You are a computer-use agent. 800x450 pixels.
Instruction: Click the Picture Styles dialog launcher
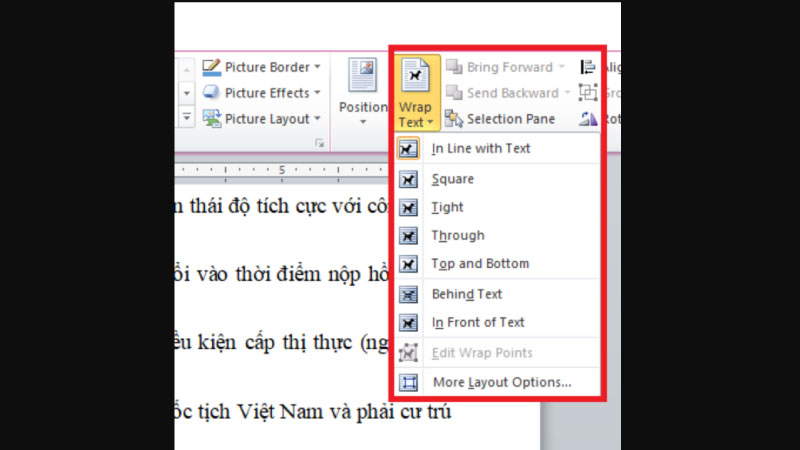coord(320,144)
